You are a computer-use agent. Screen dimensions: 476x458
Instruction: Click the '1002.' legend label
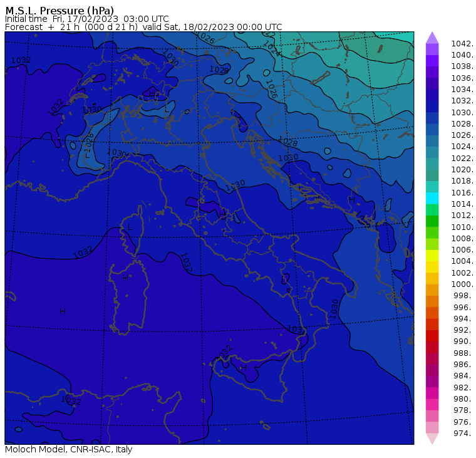pos(462,273)
